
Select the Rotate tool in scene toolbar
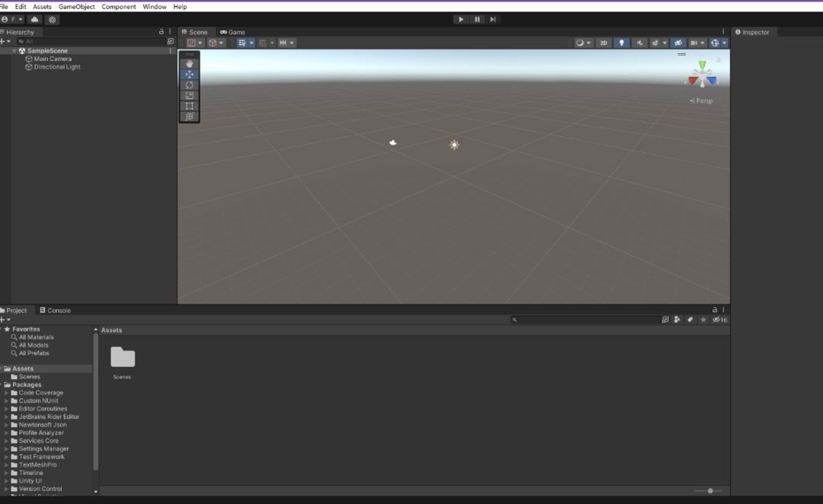coord(189,85)
